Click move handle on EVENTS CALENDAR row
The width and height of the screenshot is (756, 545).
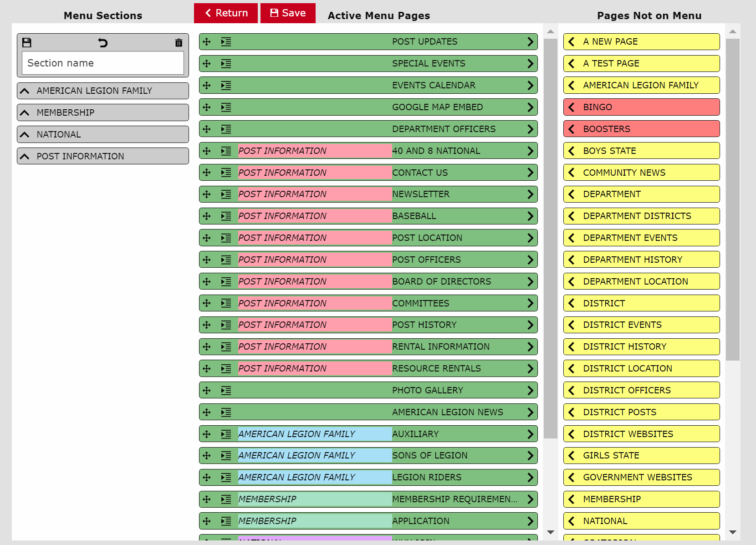point(207,86)
